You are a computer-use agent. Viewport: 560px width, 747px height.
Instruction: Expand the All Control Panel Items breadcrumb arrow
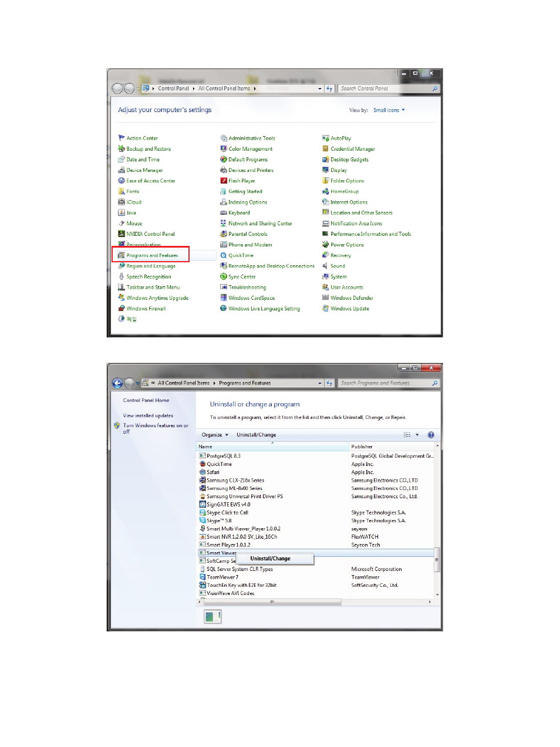tap(255, 89)
